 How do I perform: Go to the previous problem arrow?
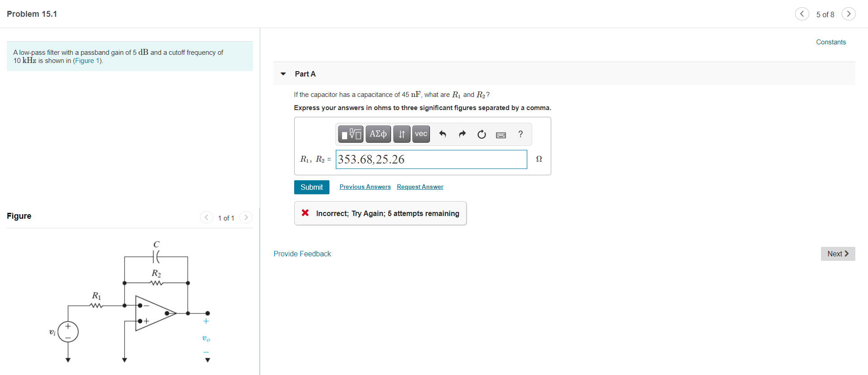pyautogui.click(x=802, y=14)
